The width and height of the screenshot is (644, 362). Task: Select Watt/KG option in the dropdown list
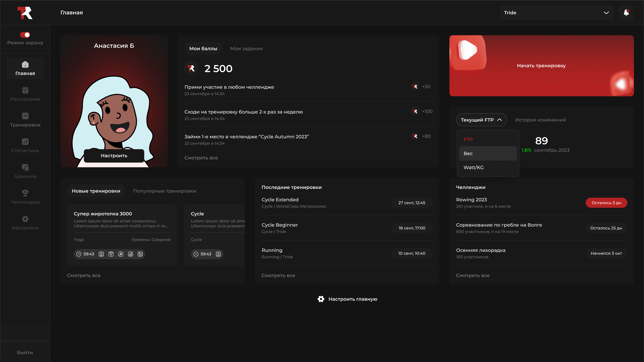tap(488, 167)
